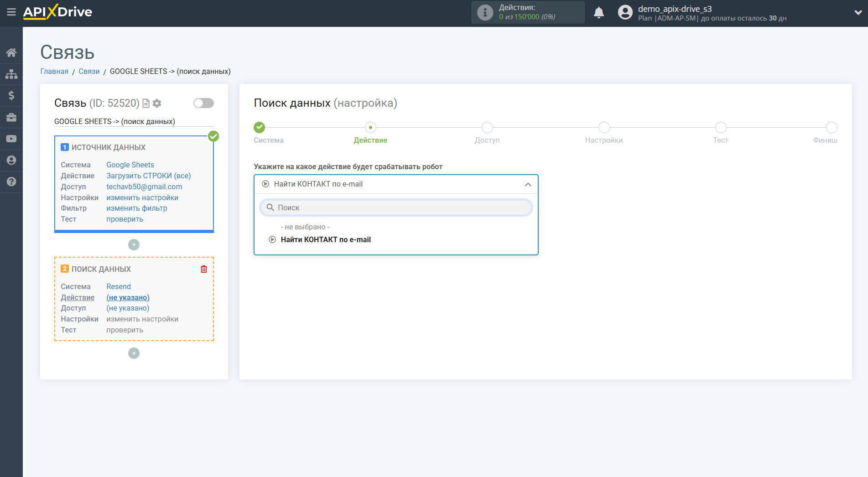Delete the data search block with trash icon
The height and width of the screenshot is (477, 868).
point(203,269)
